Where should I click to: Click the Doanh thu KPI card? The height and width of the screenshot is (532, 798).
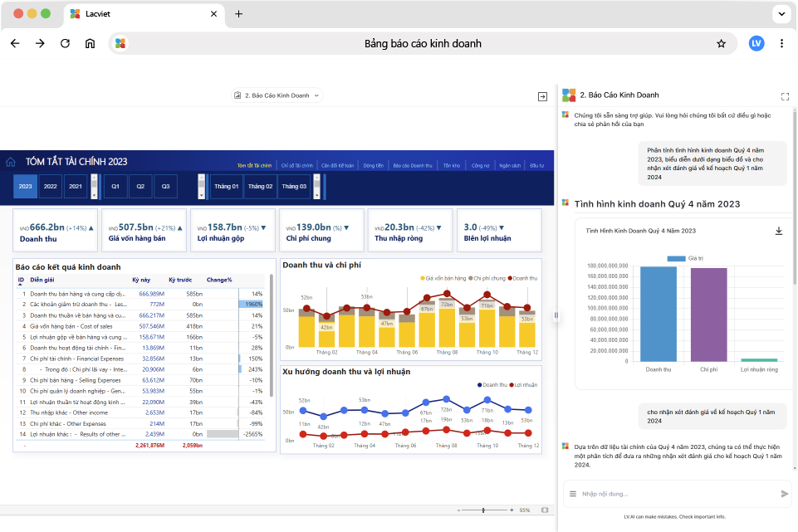tap(56, 231)
